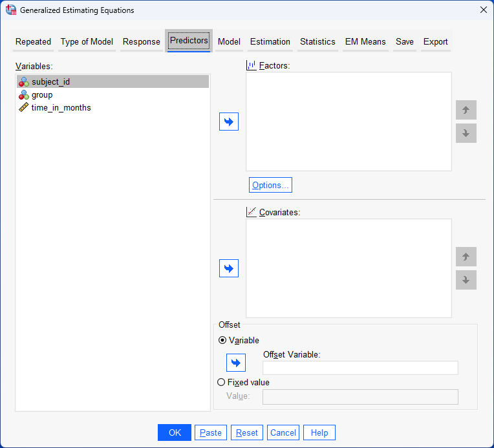Select the Variable offset radio button
The width and height of the screenshot is (494, 448).
point(222,340)
